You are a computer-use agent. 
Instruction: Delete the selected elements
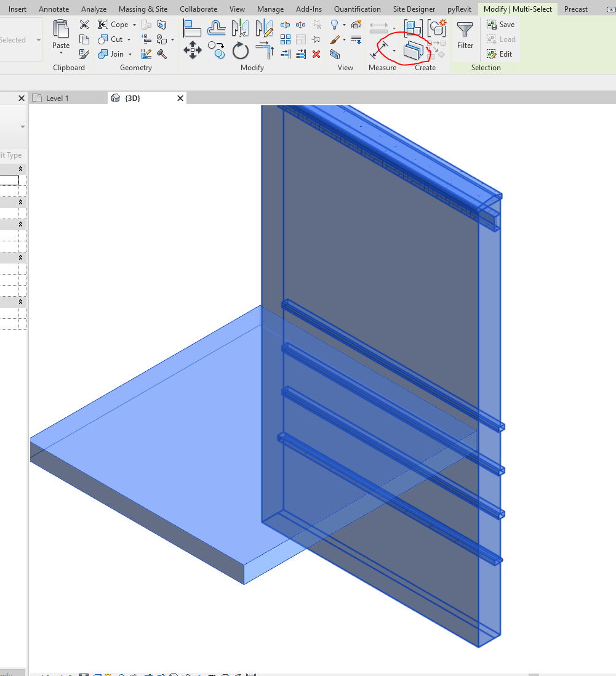tap(316, 54)
